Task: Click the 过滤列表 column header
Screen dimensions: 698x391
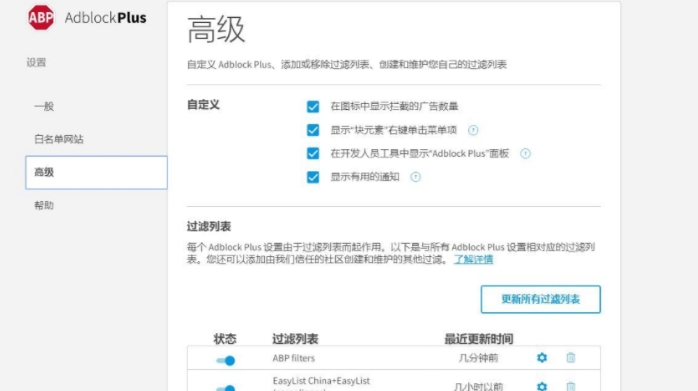Action: 295,339
